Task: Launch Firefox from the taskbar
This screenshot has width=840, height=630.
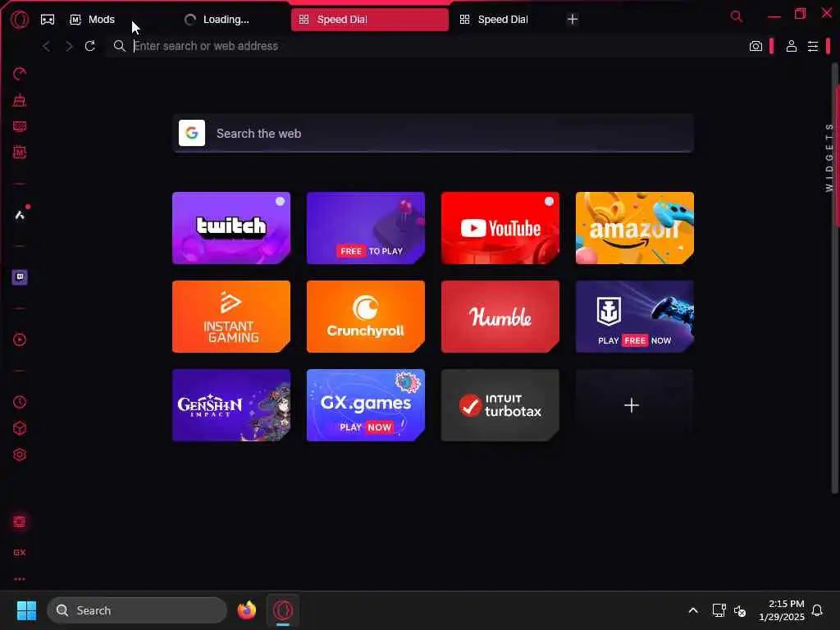Action: (247, 610)
